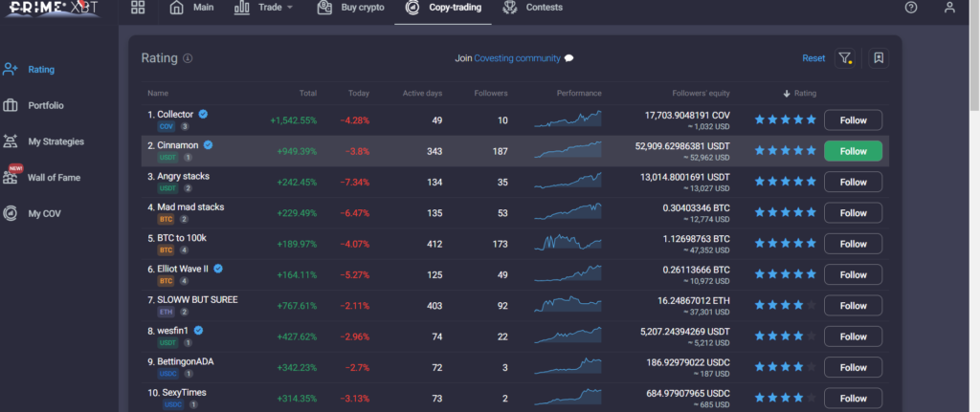Click the five-star rating of Collector

[x=785, y=120]
